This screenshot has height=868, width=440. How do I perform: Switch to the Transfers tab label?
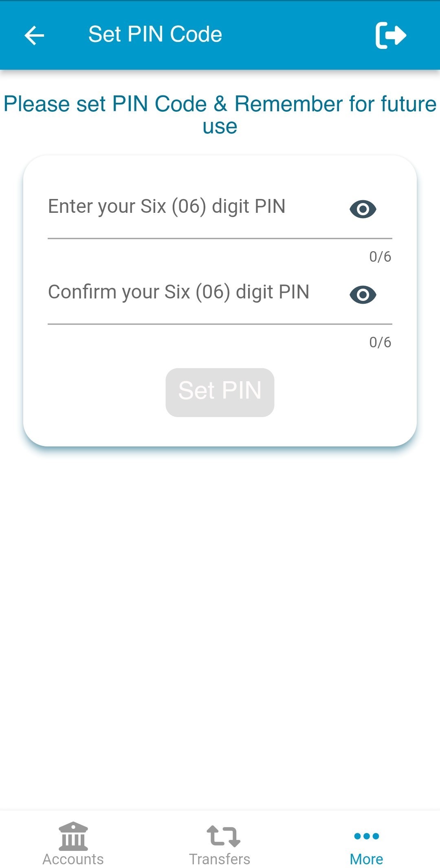220,859
